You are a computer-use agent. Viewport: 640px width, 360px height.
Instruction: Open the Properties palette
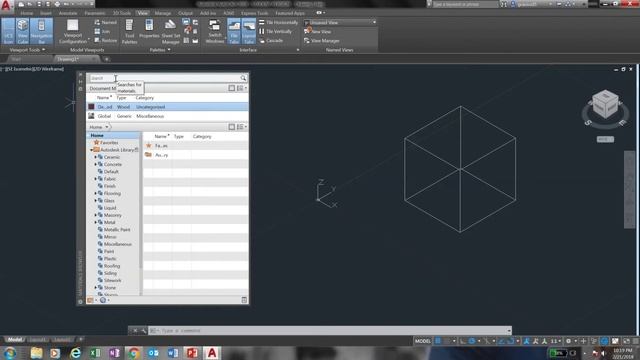tap(149, 29)
